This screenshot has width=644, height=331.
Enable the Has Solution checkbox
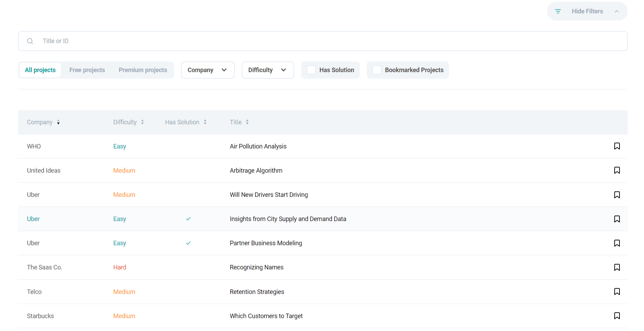point(311,70)
